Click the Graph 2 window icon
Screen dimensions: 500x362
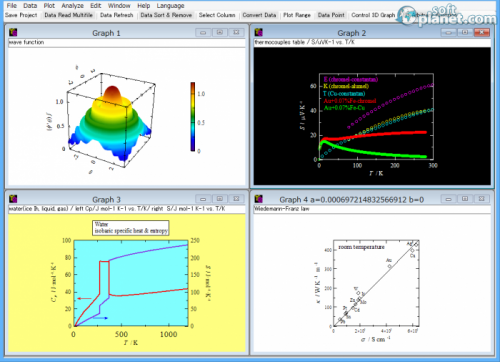coord(259,32)
